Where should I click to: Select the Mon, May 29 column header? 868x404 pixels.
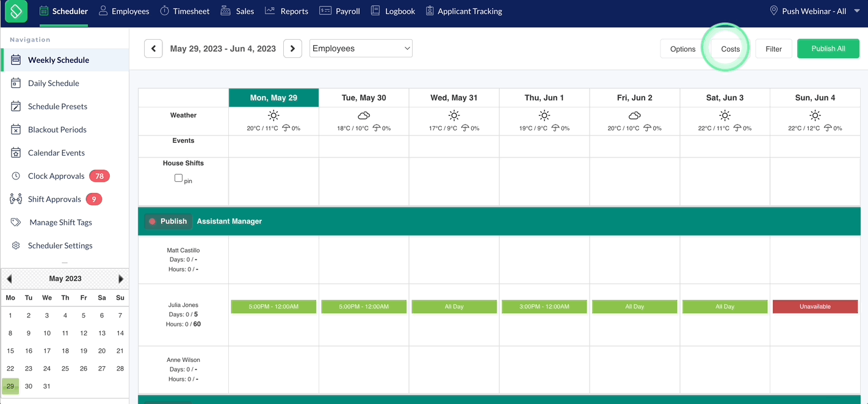[x=273, y=98]
